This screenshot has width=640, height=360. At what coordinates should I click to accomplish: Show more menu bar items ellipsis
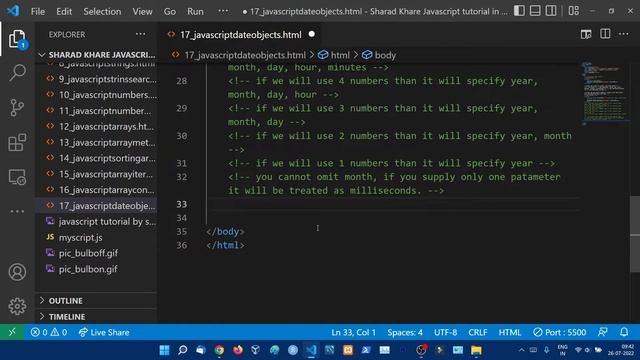[223, 11]
